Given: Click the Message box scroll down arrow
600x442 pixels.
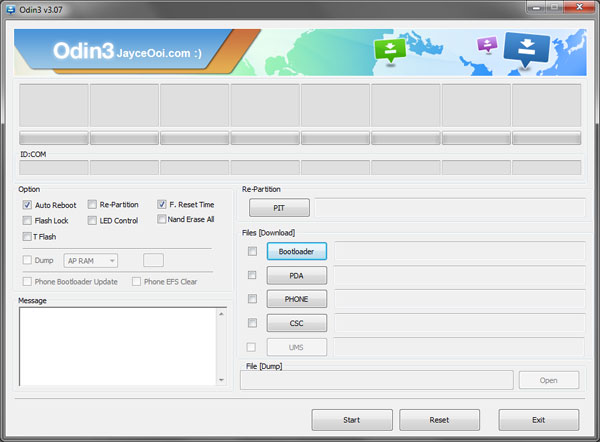Looking at the screenshot, I should [x=222, y=380].
